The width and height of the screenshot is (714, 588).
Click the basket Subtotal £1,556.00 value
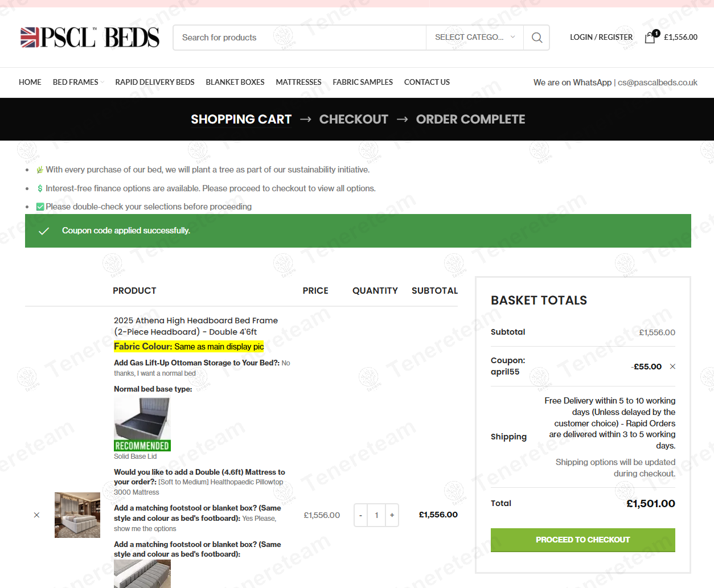click(x=657, y=332)
